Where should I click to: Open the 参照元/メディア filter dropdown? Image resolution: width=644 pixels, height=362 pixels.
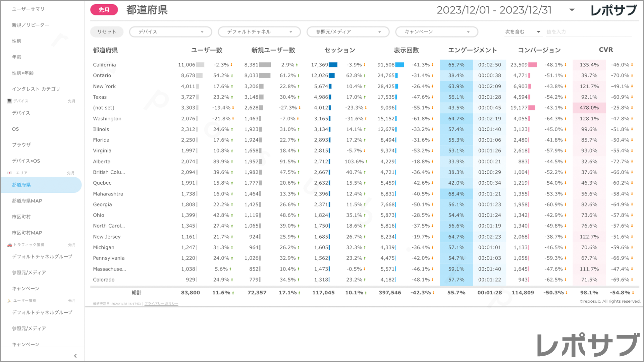click(x=348, y=32)
